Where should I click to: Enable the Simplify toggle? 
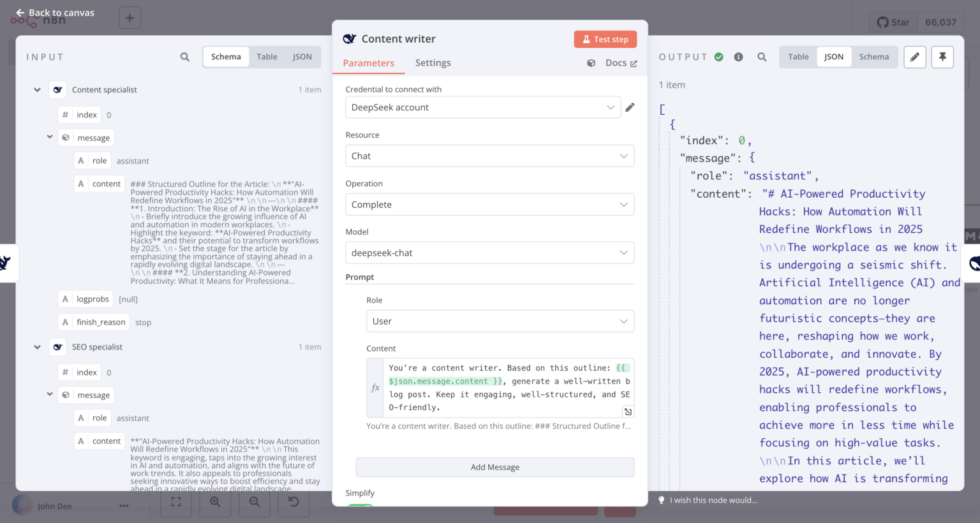click(x=360, y=506)
